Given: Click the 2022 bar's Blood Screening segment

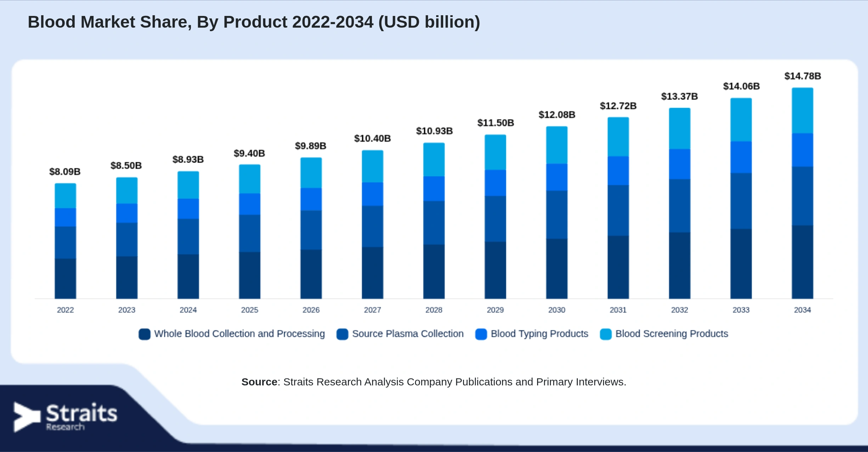Looking at the screenshot, I should 66,196.
